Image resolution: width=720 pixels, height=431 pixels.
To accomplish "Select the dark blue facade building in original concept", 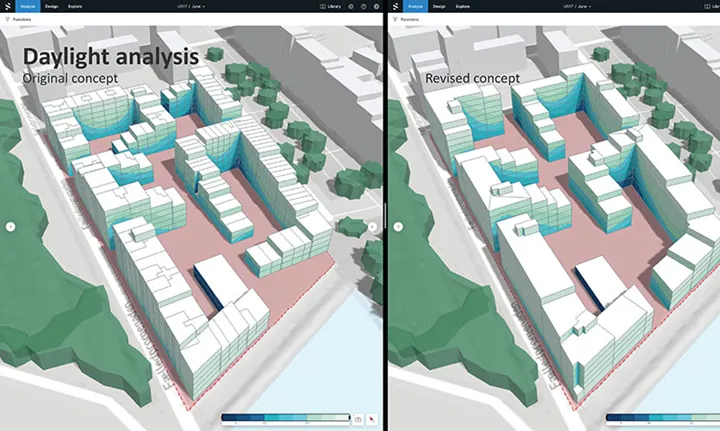I will point(221,279).
